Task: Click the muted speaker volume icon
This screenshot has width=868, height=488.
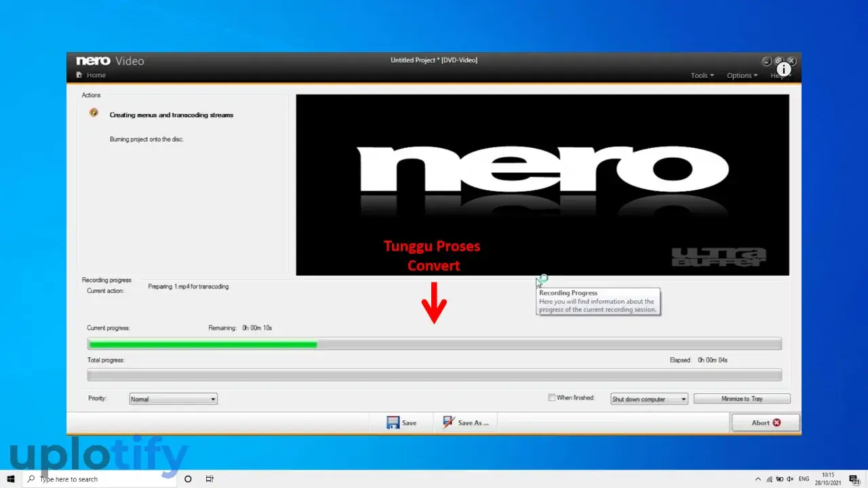Action: [x=789, y=479]
